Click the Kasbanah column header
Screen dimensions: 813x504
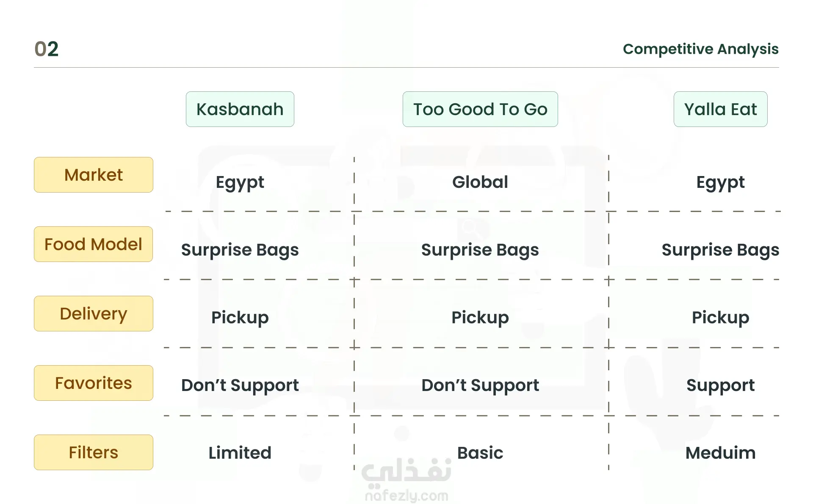pos(240,109)
